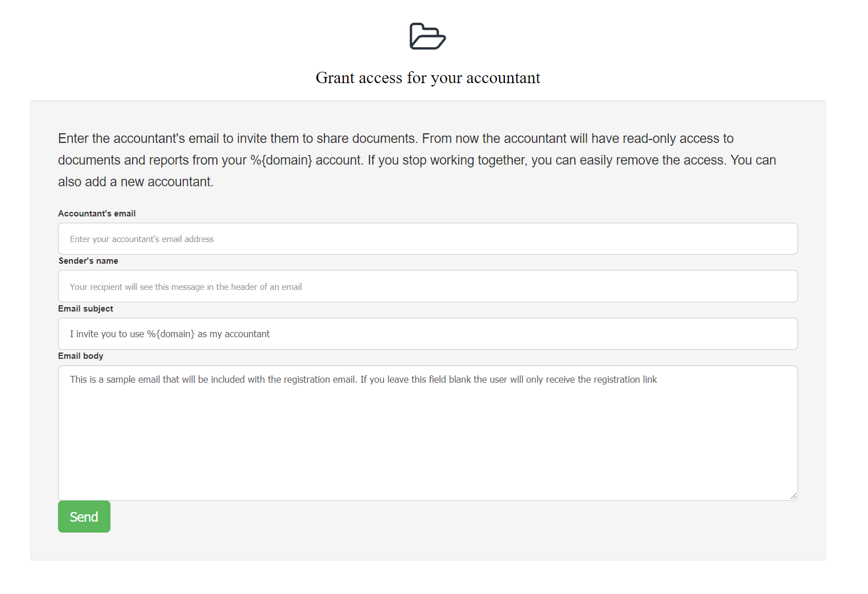Click the textarea resize handle at its corner

[x=795, y=496]
